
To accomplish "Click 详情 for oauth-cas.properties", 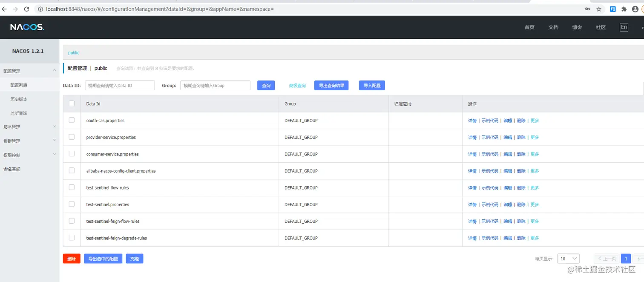I will click(x=472, y=121).
